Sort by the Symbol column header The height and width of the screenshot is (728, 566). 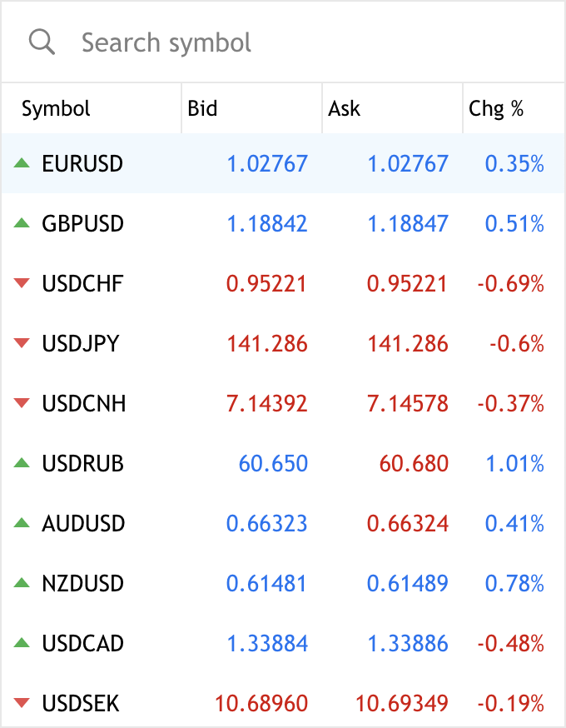tap(57, 109)
